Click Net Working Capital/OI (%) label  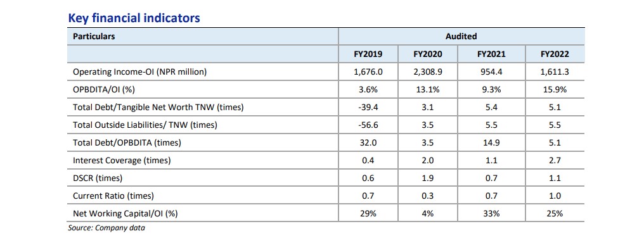pos(126,213)
